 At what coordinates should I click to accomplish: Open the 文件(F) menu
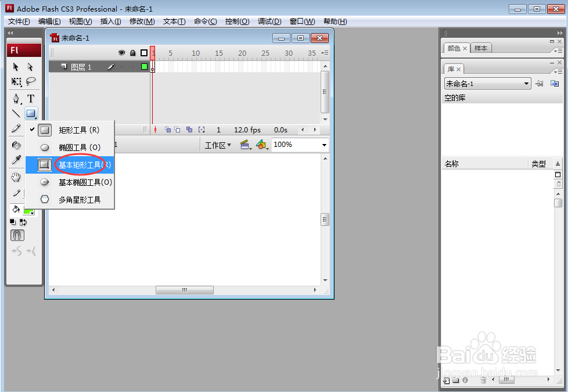click(19, 21)
